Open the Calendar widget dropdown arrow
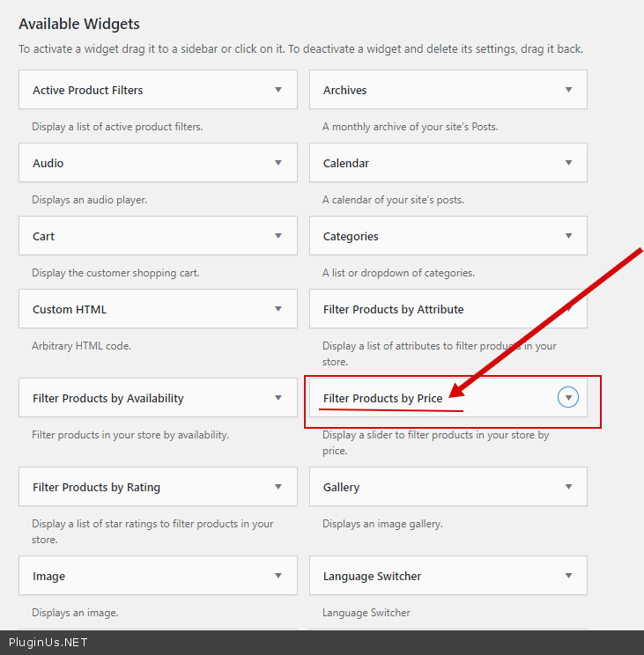 569,163
